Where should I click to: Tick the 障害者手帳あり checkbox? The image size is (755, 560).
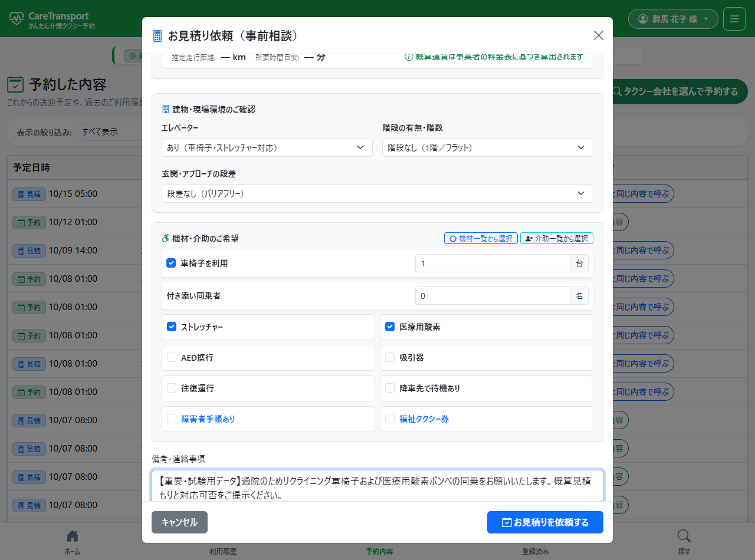172,419
